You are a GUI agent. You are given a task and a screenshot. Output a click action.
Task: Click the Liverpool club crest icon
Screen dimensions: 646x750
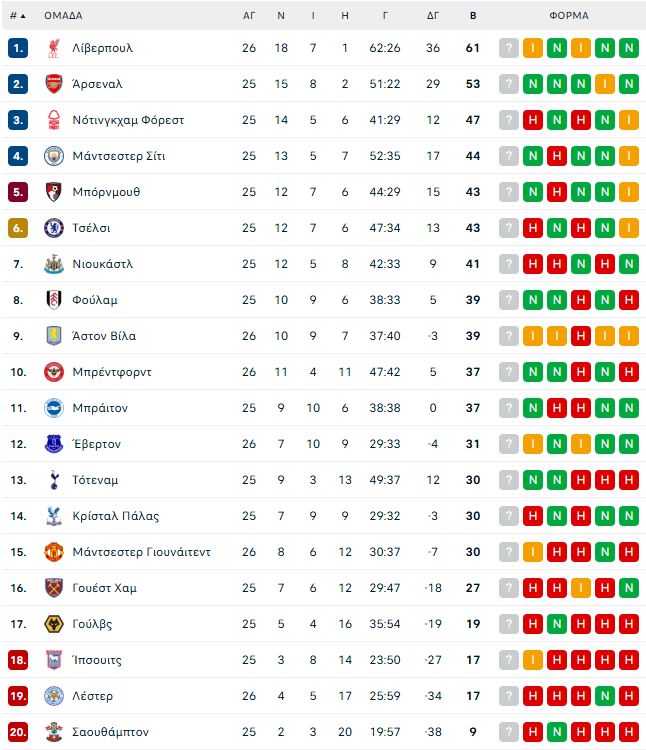[54, 48]
